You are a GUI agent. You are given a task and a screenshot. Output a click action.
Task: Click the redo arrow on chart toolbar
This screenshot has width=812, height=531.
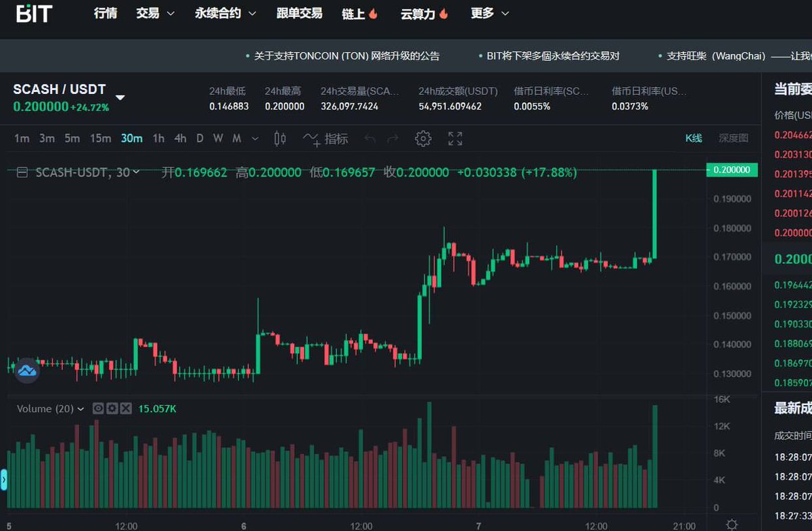coord(392,139)
